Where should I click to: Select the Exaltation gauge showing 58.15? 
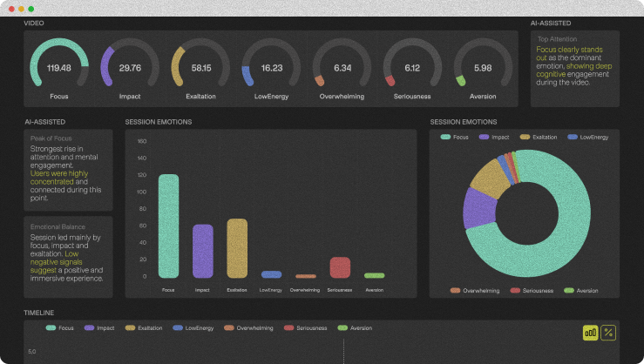[x=200, y=68]
